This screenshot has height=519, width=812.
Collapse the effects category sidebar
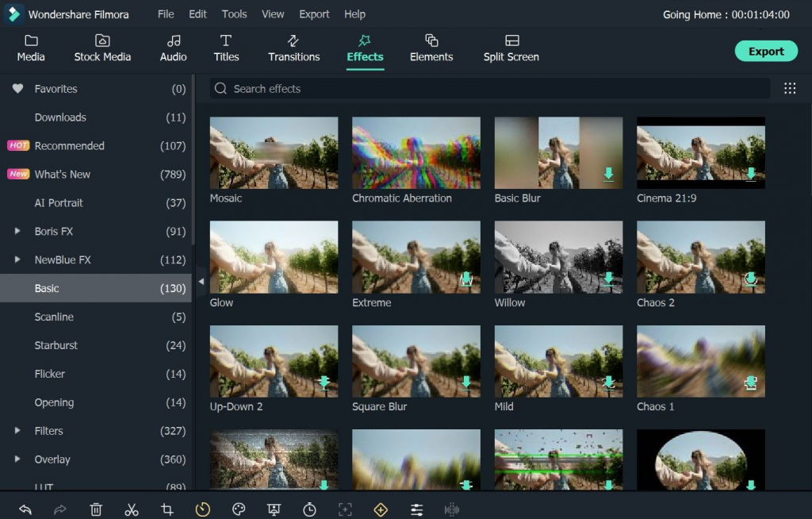(201, 282)
